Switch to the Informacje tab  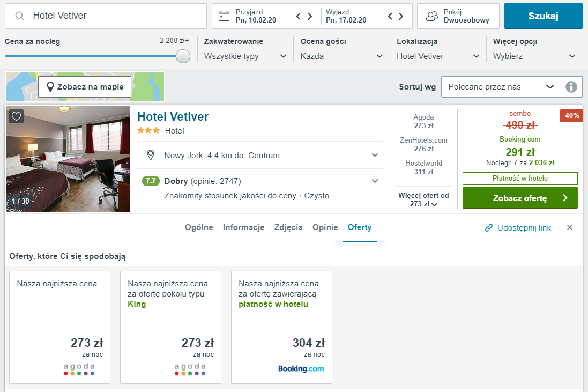point(243,227)
